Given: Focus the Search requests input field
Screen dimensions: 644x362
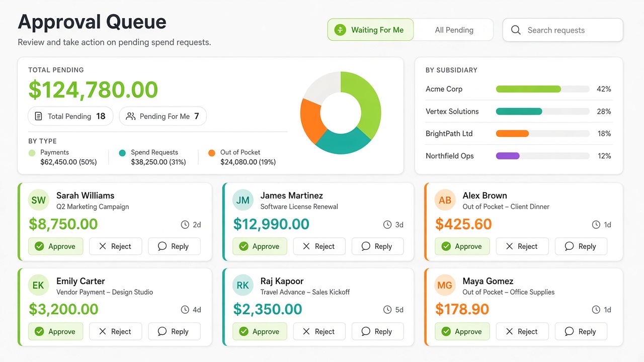Looking at the screenshot, I should (562, 30).
